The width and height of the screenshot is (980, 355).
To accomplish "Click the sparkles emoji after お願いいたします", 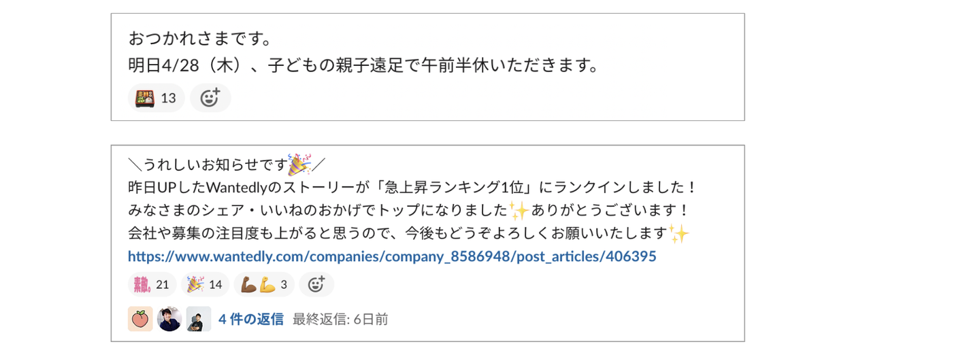I will (679, 233).
